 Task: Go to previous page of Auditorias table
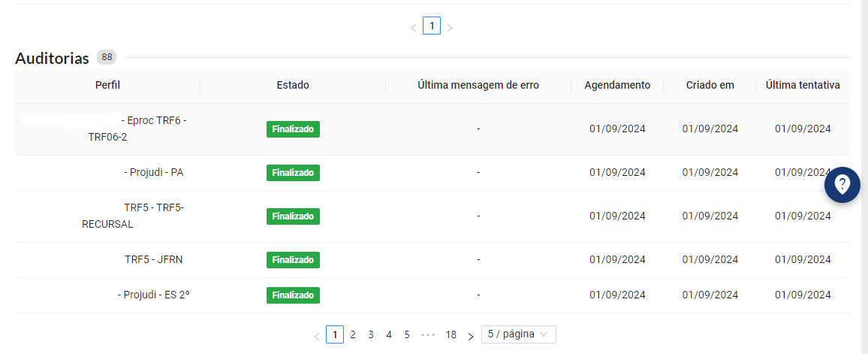coord(317,335)
